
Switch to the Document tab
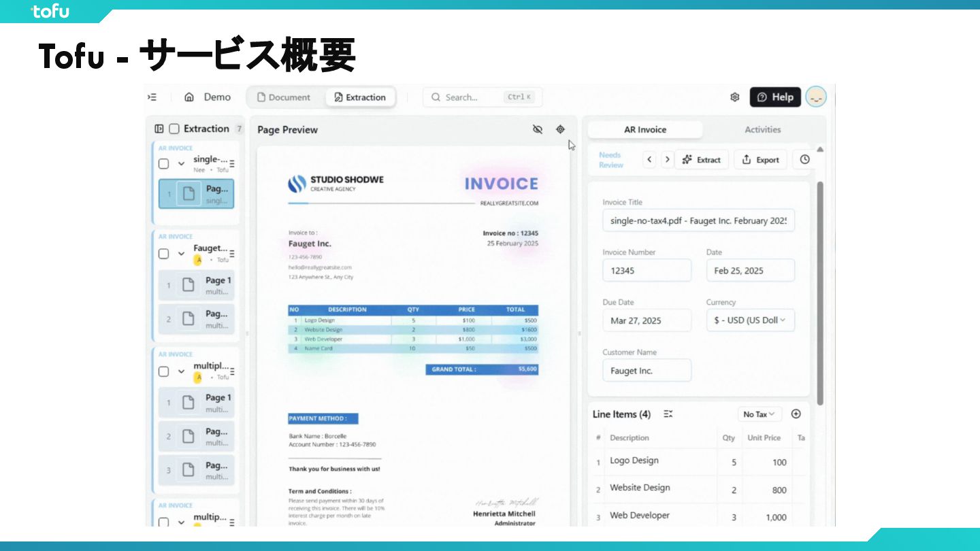tap(284, 97)
